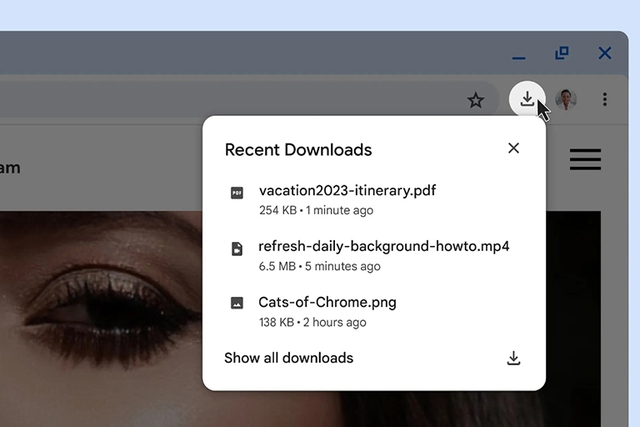The height and width of the screenshot is (427, 640).
Task: Open the page's hamburger menu
Action: (585, 159)
